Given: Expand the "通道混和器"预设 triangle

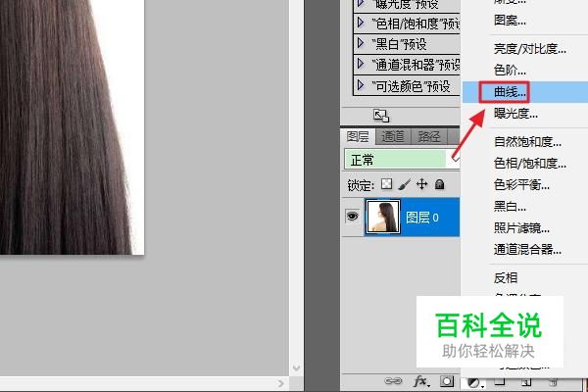Looking at the screenshot, I should [x=361, y=64].
